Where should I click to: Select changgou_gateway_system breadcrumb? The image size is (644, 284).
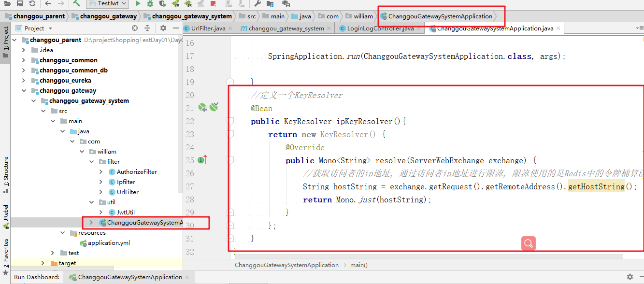pyautogui.click(x=187, y=16)
